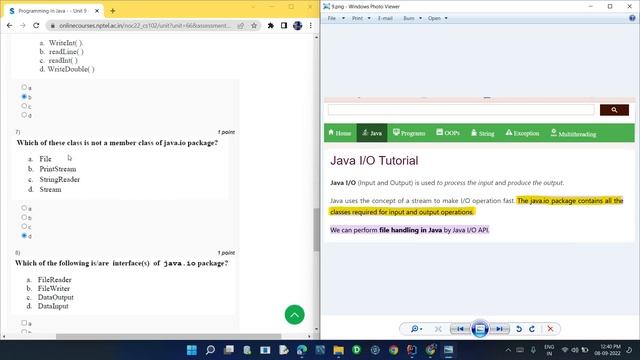Open Chrome three-dot menu

tap(311, 25)
